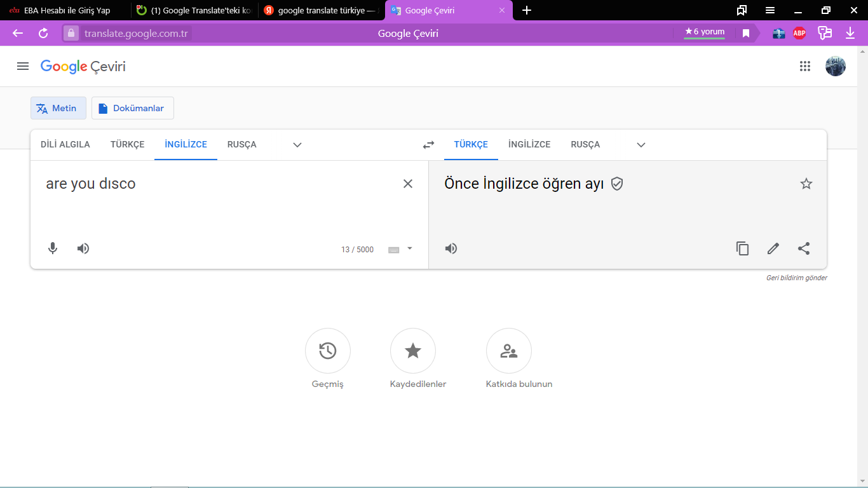
Task: Open the Google apps grid
Action: pos(805,66)
